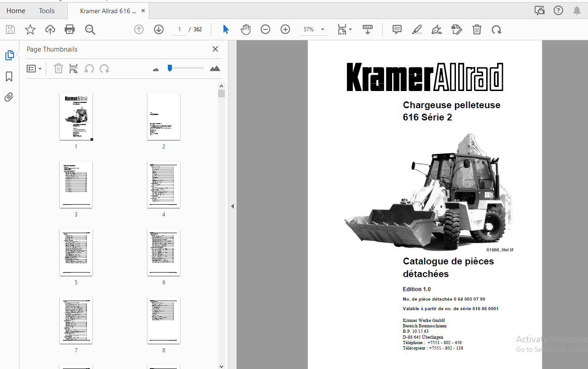
Task: Switch to the Tools tab
Action: (47, 10)
